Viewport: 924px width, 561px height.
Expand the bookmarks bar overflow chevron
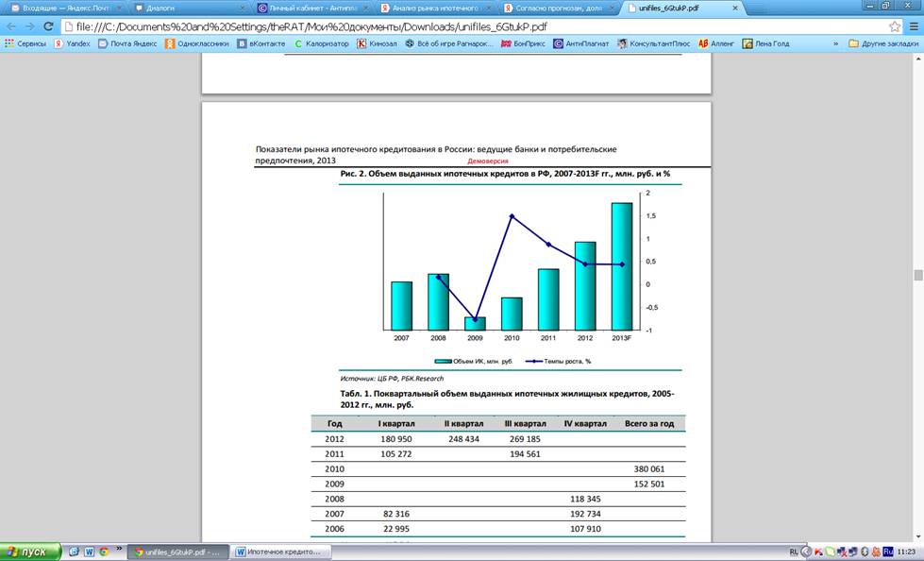point(835,43)
